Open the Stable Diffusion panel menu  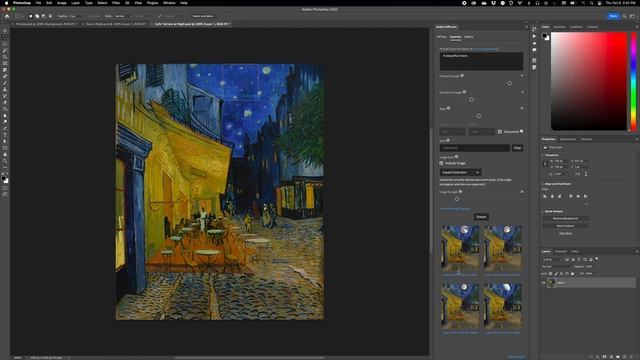[x=526, y=27]
